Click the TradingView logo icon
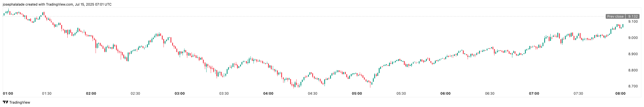 coord(5,102)
